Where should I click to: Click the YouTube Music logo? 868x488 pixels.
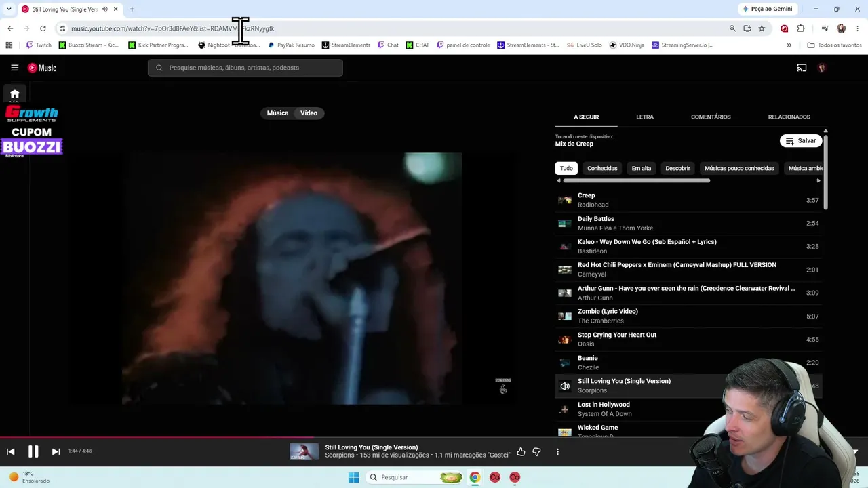42,68
